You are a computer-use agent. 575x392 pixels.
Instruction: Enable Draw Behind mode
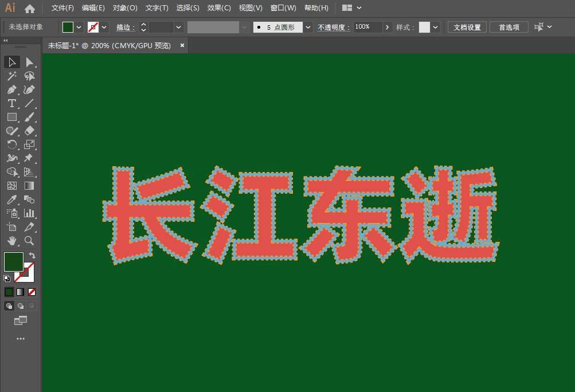21,306
